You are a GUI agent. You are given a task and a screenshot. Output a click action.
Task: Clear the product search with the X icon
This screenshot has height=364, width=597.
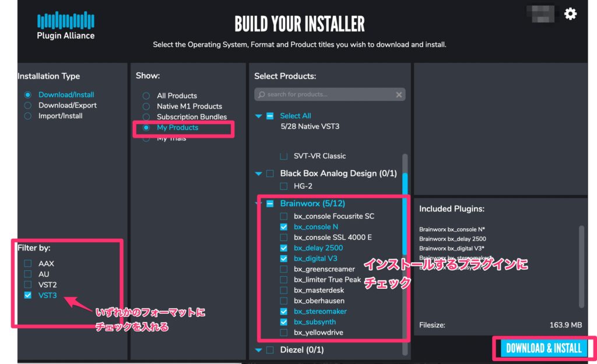pos(399,94)
